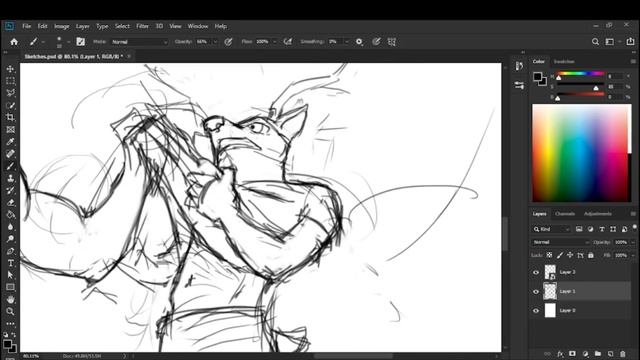Select the Zoom tool
640x360 pixels.
tap(11, 311)
